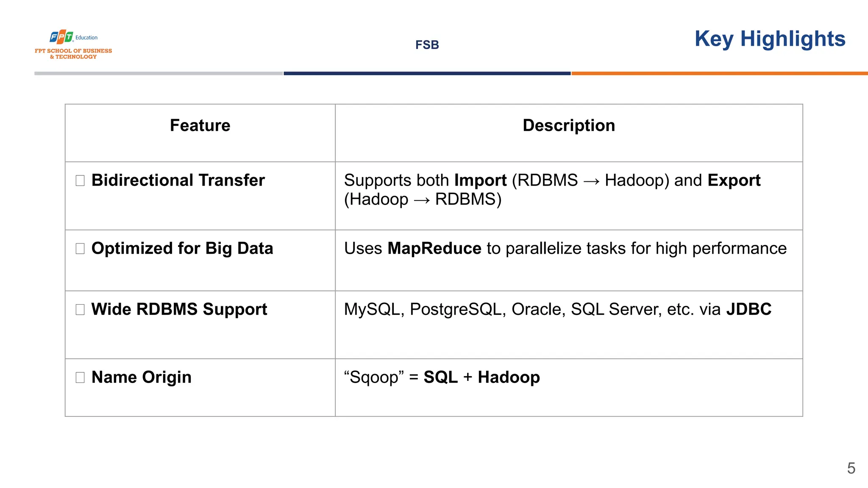The image size is (868, 488).
Task: Click the "Sqoop" = SQL + Hadoop cell text
Action: (x=442, y=377)
